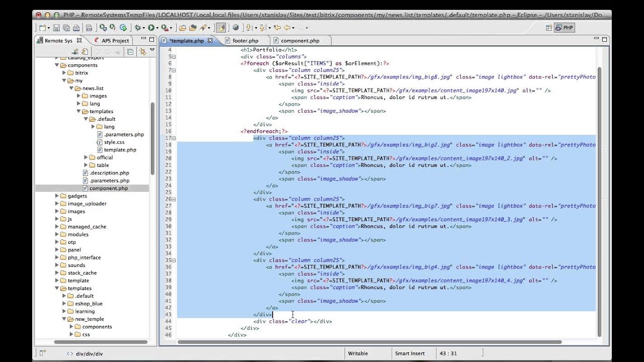Toggle code folding at line 26
Image resolution: width=644 pixels, height=362 pixels.
pyautogui.click(x=174, y=199)
